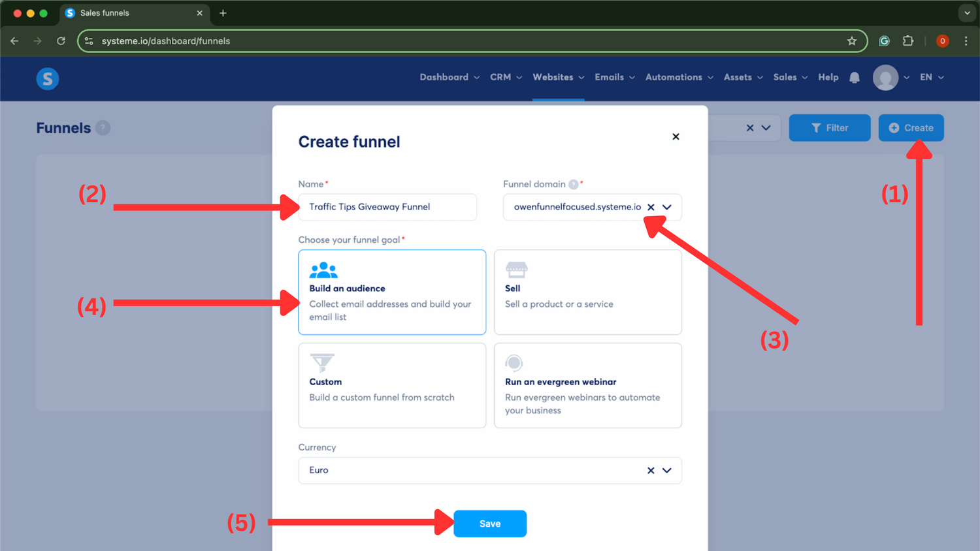Viewport: 980px width, 551px height.
Task: Open the Sales menu
Action: [x=790, y=77]
